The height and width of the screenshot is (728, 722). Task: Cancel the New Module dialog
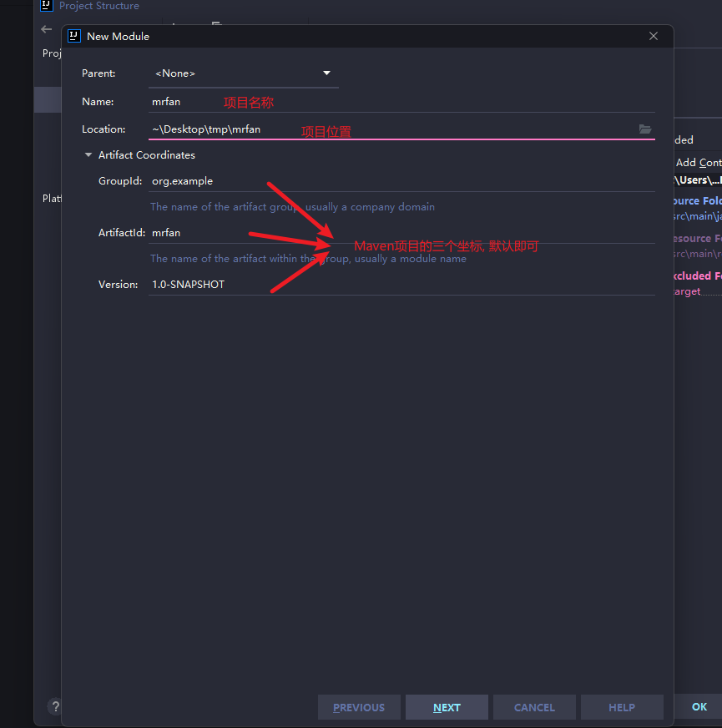click(x=534, y=707)
